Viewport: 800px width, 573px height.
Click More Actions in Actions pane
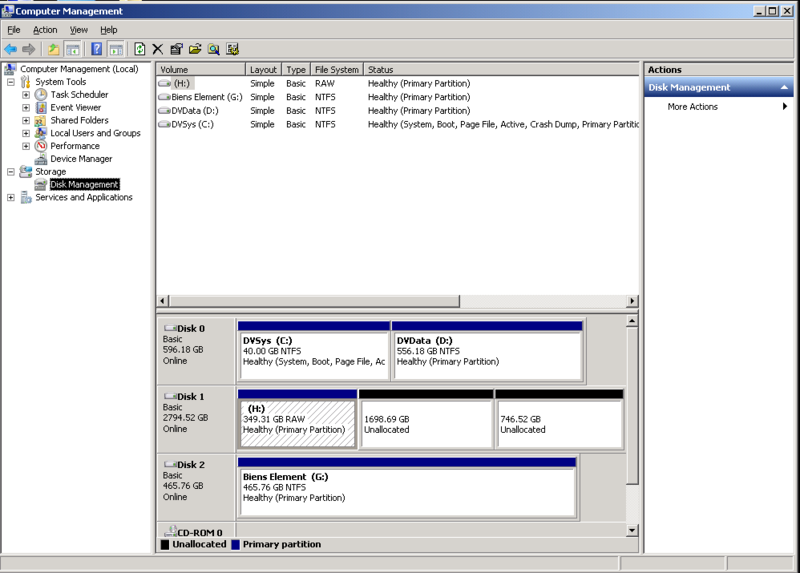[x=692, y=107]
